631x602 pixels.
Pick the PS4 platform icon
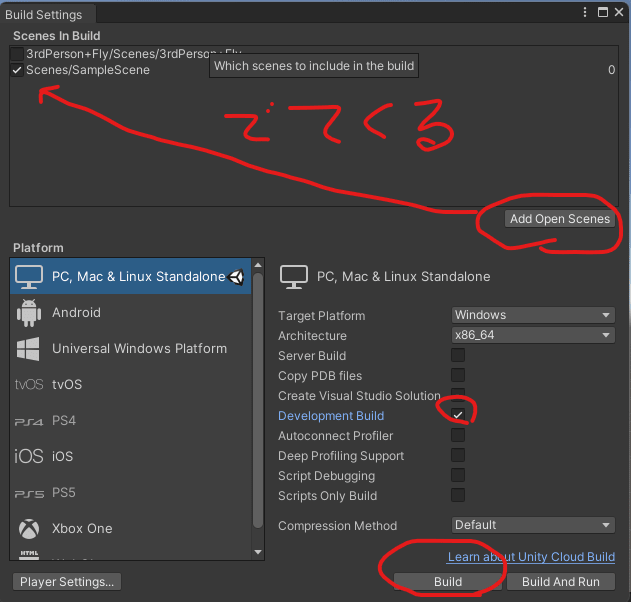(x=29, y=421)
